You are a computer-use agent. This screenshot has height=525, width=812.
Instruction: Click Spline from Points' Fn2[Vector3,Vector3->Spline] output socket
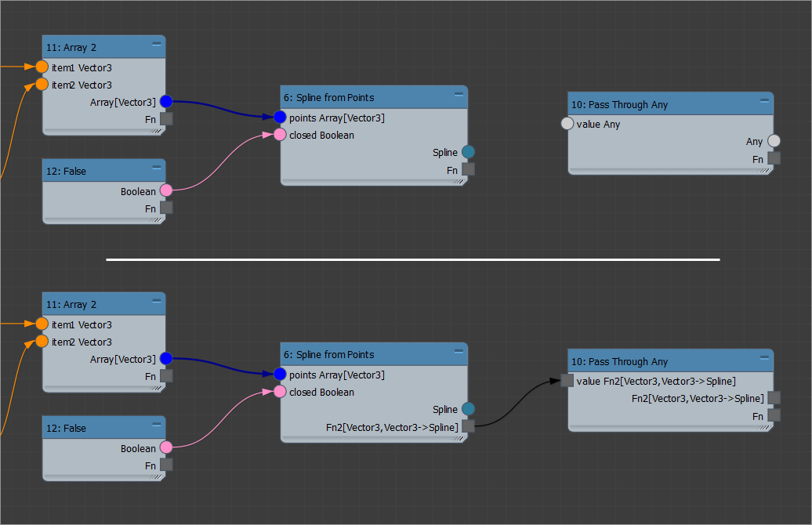tap(468, 426)
